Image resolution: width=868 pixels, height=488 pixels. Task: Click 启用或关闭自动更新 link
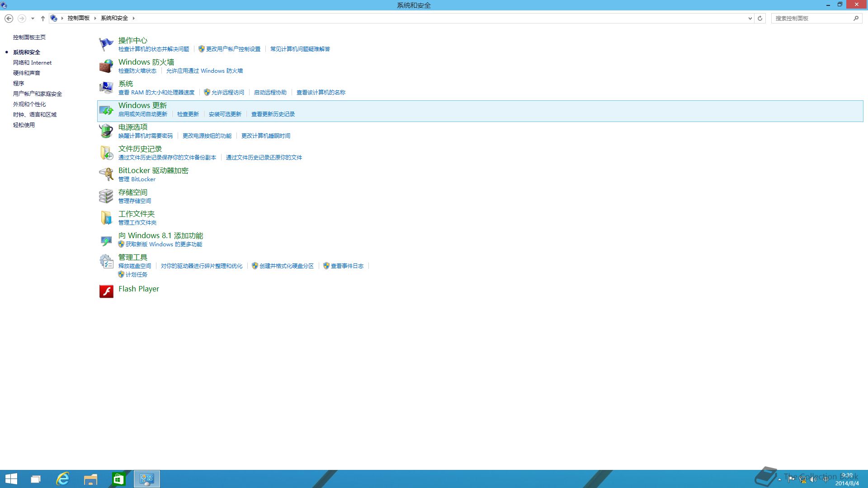pos(143,114)
